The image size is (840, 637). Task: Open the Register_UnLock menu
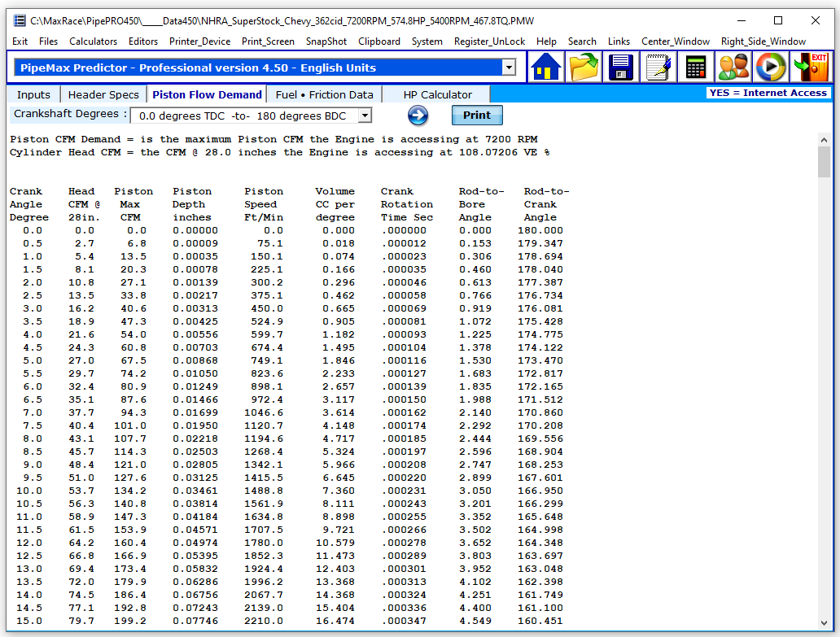click(x=490, y=41)
